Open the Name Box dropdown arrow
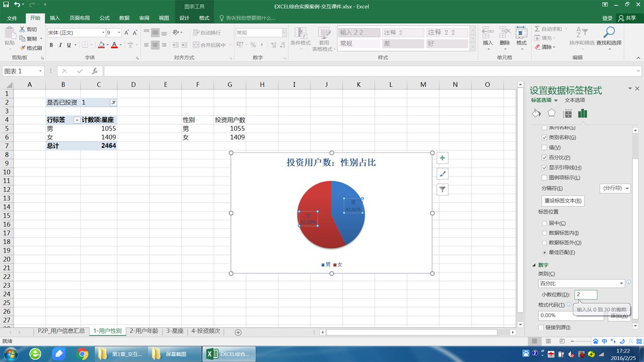 click(x=40, y=71)
